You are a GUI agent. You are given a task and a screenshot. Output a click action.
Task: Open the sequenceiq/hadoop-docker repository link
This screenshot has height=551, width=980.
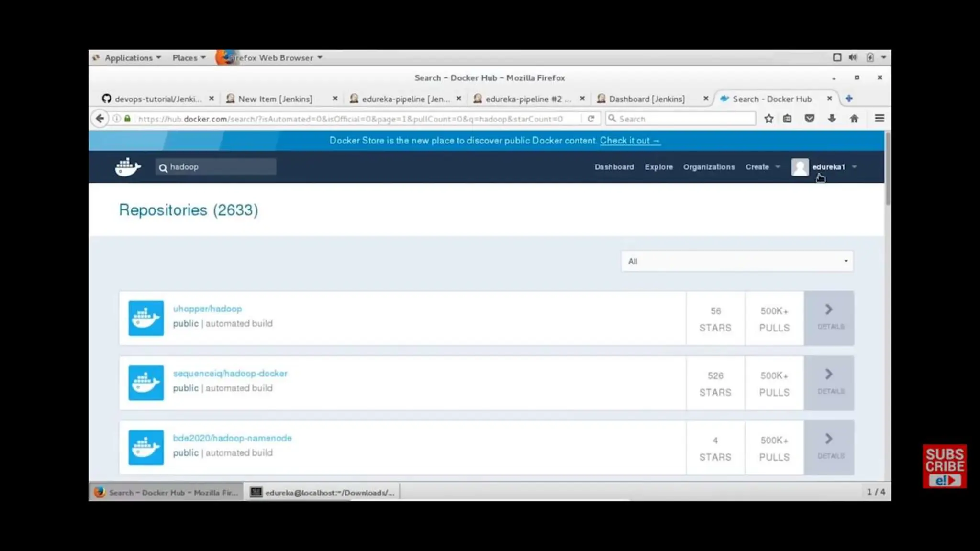[x=230, y=374]
